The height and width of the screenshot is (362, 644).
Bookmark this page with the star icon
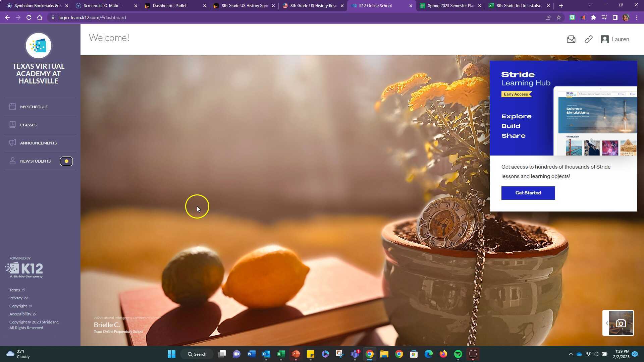point(559,17)
